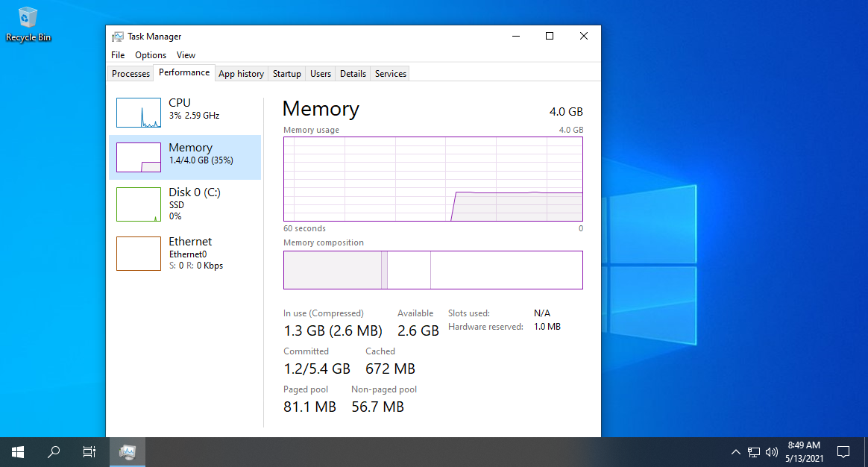Click the '672 MB' cached value
This screenshot has height=467, width=868.
click(x=390, y=369)
